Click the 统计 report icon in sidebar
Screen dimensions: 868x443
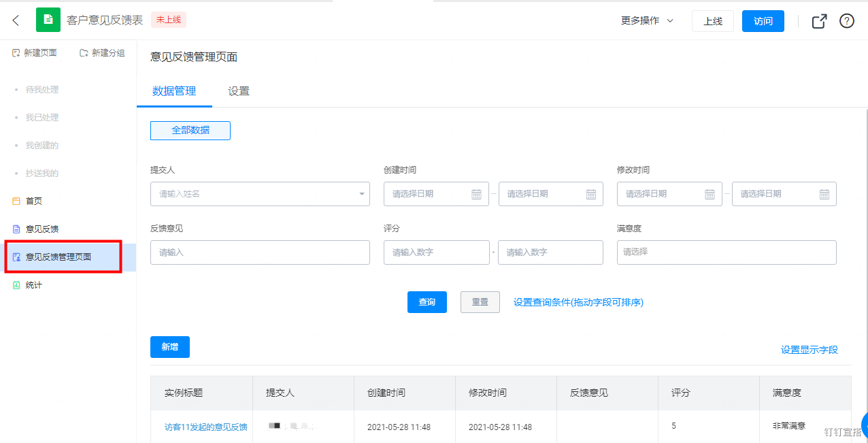coord(16,285)
